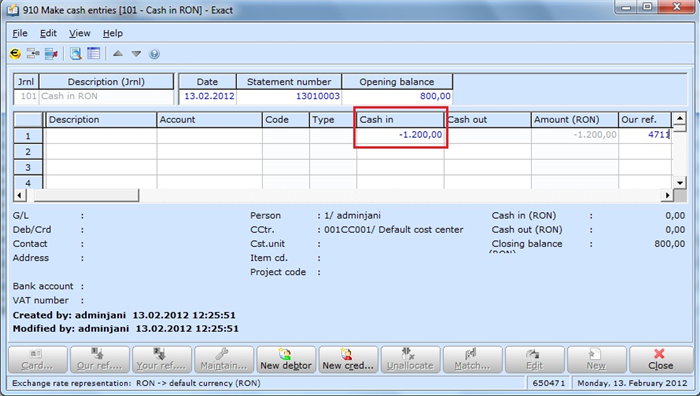Click the table list view toolbar icon
The height and width of the screenshot is (396, 700).
pyautogui.click(x=93, y=54)
